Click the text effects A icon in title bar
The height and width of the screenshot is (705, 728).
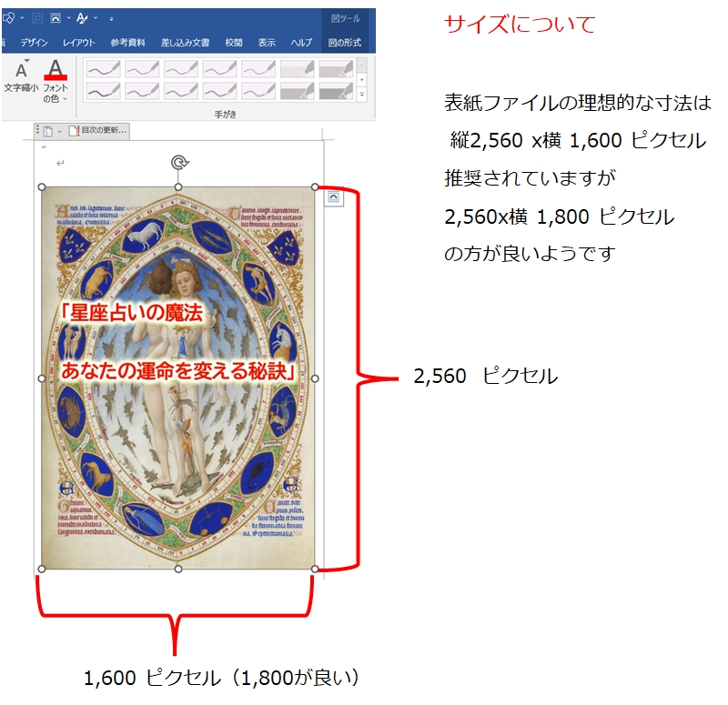82,18
